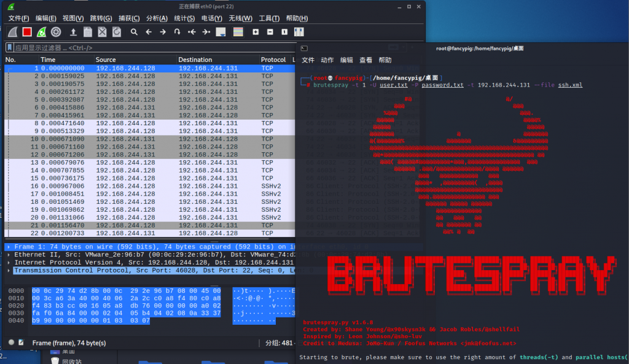
Task: Open capture file properties icon in status bar
Action: click(x=21, y=343)
